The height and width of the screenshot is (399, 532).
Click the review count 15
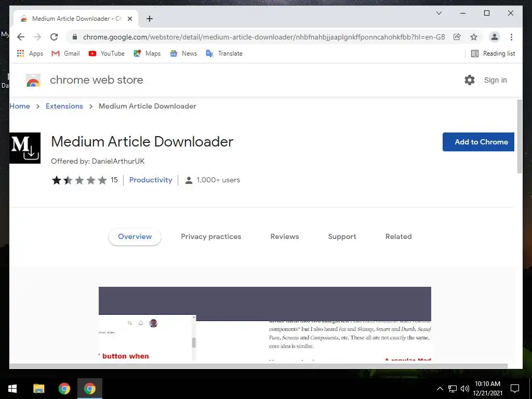point(114,180)
